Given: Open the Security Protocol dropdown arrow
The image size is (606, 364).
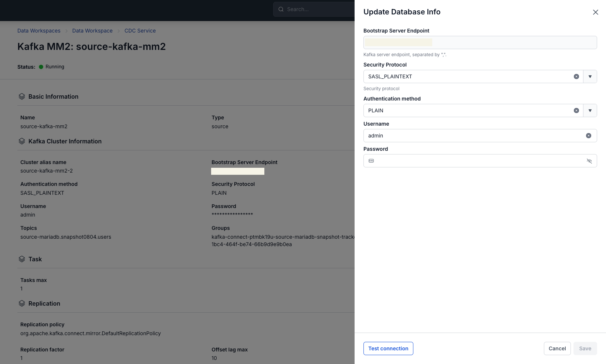Looking at the screenshot, I should pos(590,76).
